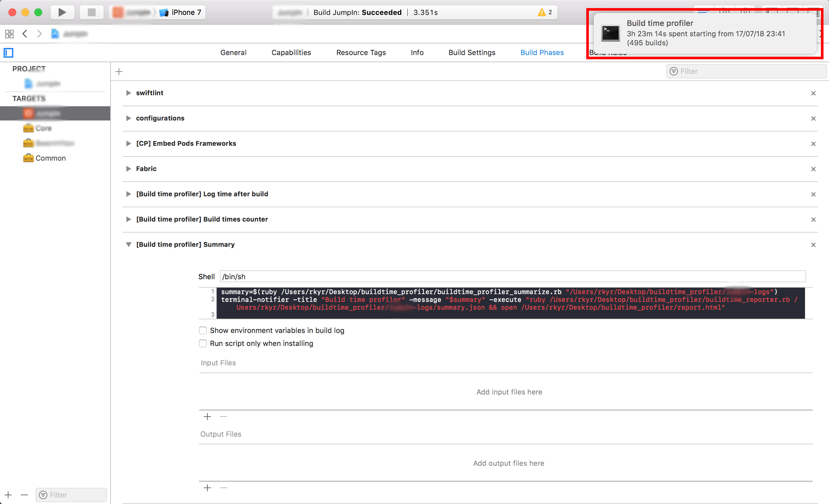Add an output file with plus
This screenshot has width=829, height=504.
207,487
